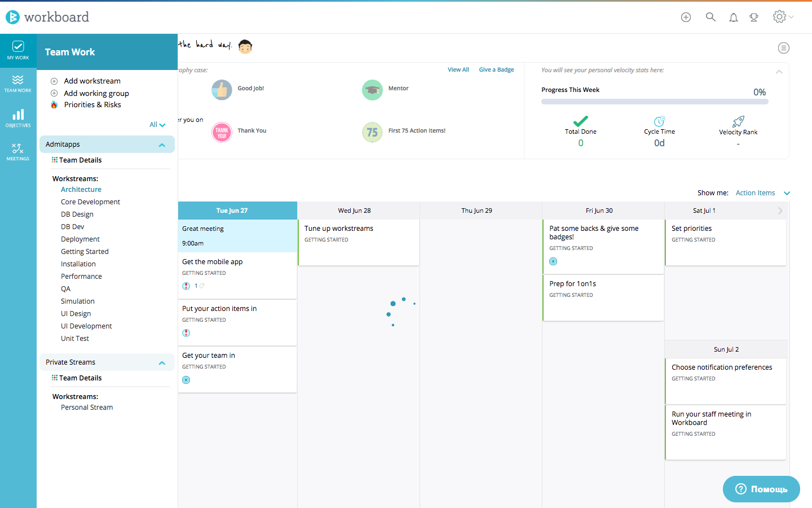This screenshot has height=508, width=812.
Task: Switch to the Team Work section
Action: coord(17,84)
